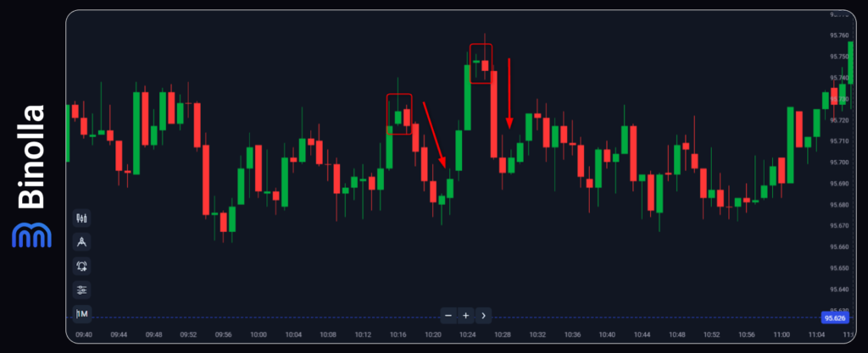Click the 11:00 time axis label
This screenshot has width=868, height=353.
click(782, 334)
